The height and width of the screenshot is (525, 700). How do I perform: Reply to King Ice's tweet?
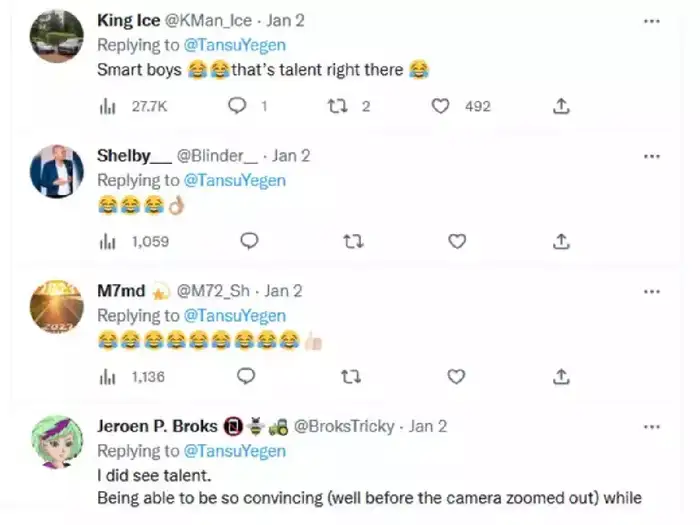[x=237, y=105]
